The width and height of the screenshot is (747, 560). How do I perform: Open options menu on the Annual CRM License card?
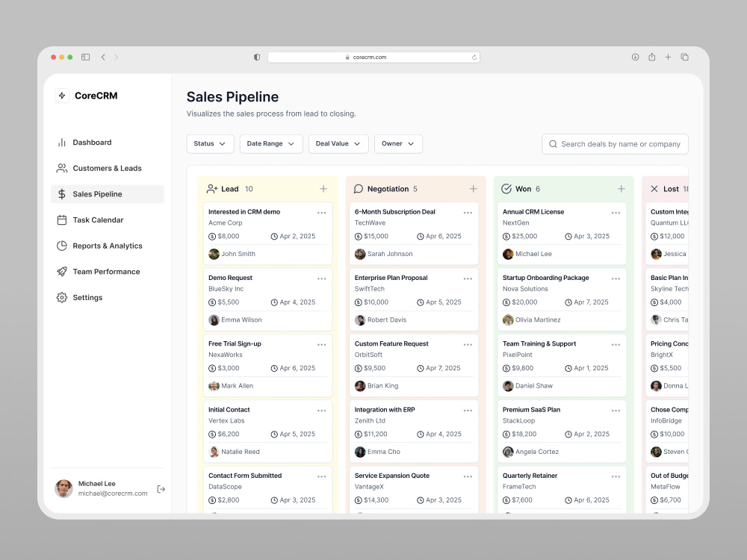point(616,213)
